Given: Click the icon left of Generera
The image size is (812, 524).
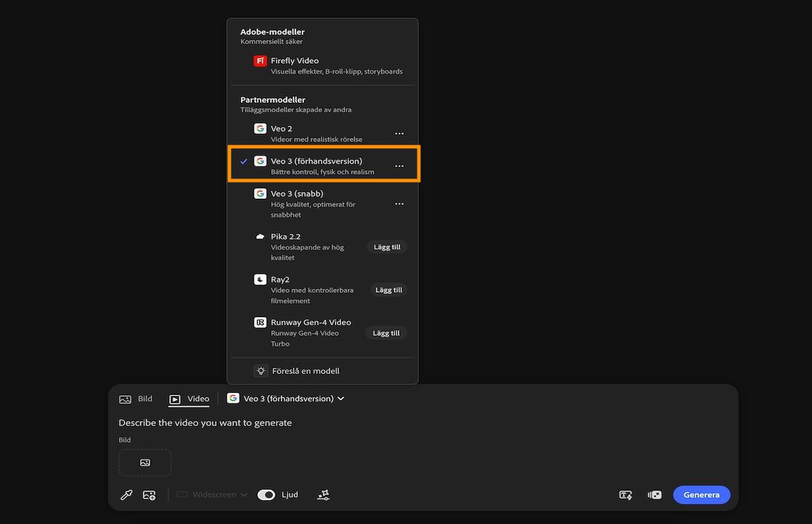Looking at the screenshot, I should click(x=654, y=495).
